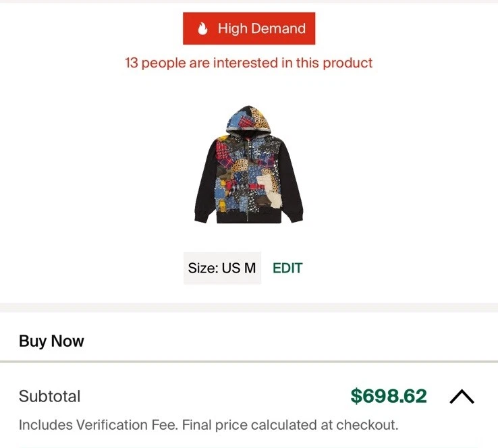Open the patchwork hoodie product image

click(x=249, y=165)
